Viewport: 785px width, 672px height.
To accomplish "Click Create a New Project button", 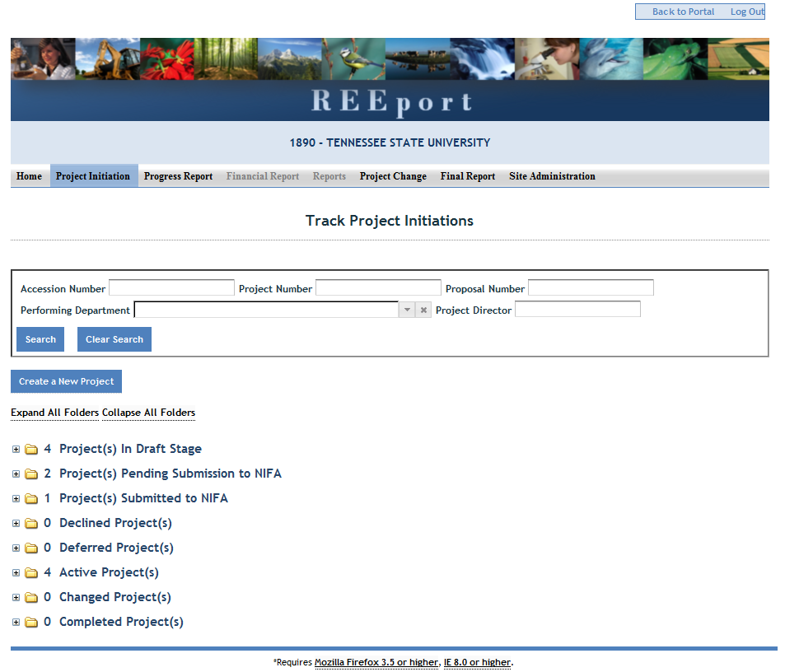I will (x=66, y=381).
